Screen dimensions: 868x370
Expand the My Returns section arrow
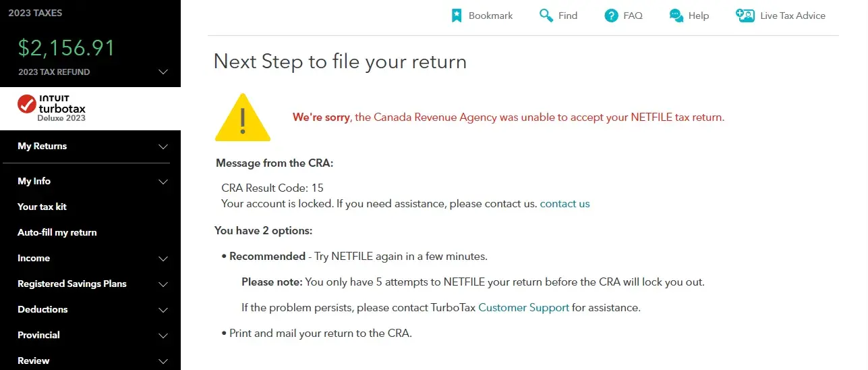pos(163,147)
